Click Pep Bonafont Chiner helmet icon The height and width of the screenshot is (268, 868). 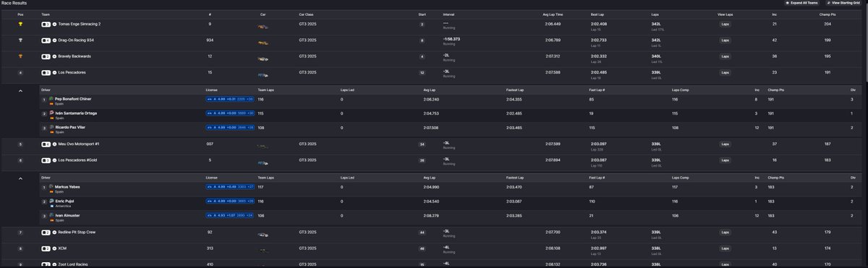tap(51, 99)
